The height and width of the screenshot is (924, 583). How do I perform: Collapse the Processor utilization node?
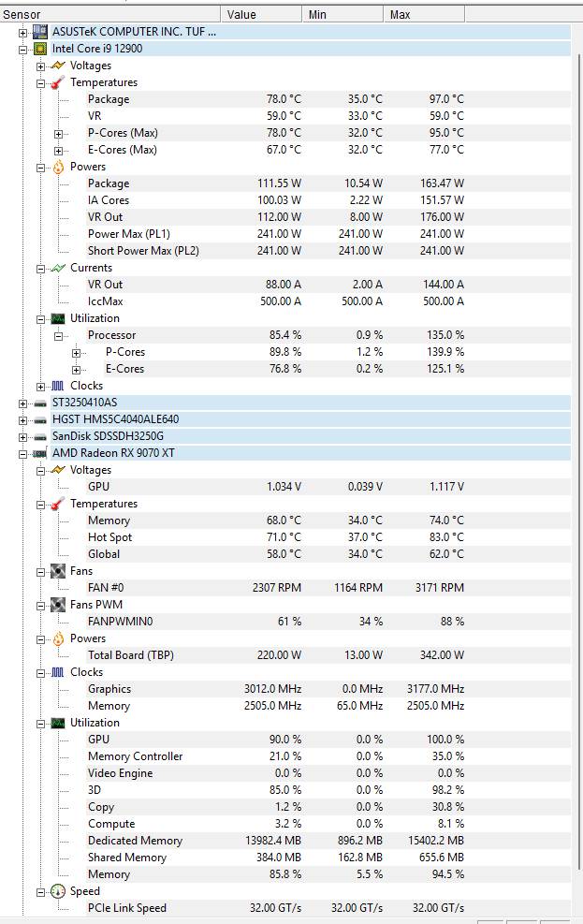pos(58,336)
